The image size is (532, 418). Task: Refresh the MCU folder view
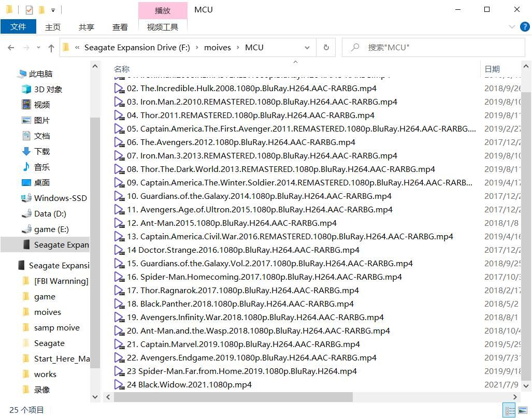[x=326, y=48]
